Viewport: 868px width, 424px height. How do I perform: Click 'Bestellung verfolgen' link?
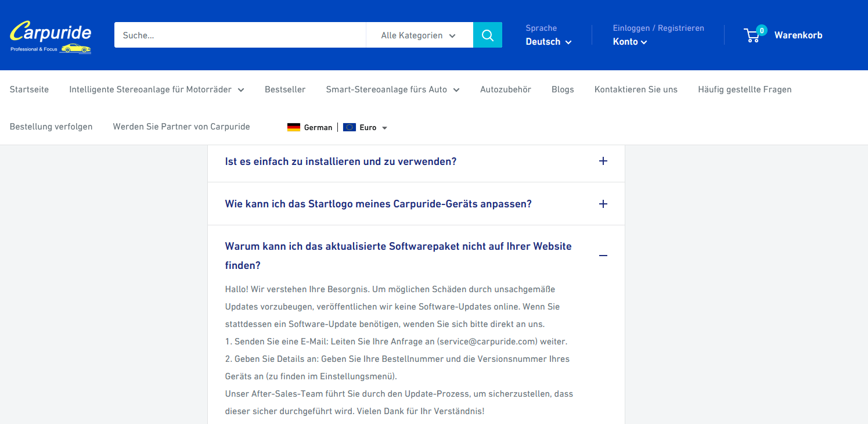tap(51, 127)
